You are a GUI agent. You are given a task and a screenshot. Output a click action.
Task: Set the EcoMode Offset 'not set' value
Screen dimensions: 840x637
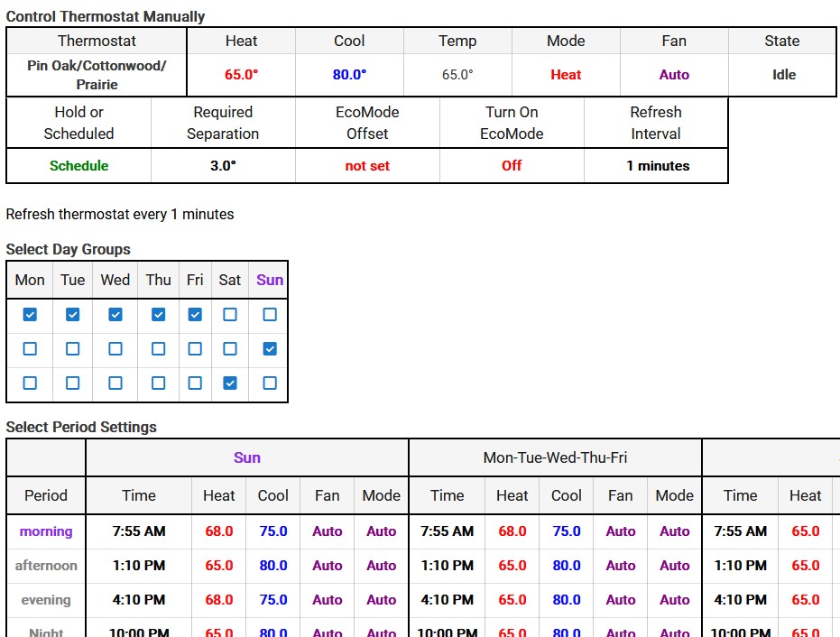click(x=367, y=166)
